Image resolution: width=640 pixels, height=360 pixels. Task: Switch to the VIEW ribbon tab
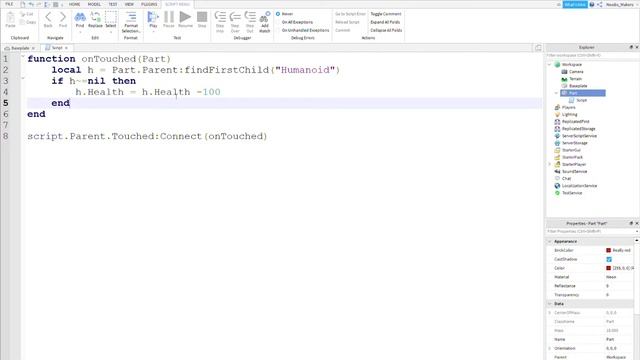pos(129,4)
